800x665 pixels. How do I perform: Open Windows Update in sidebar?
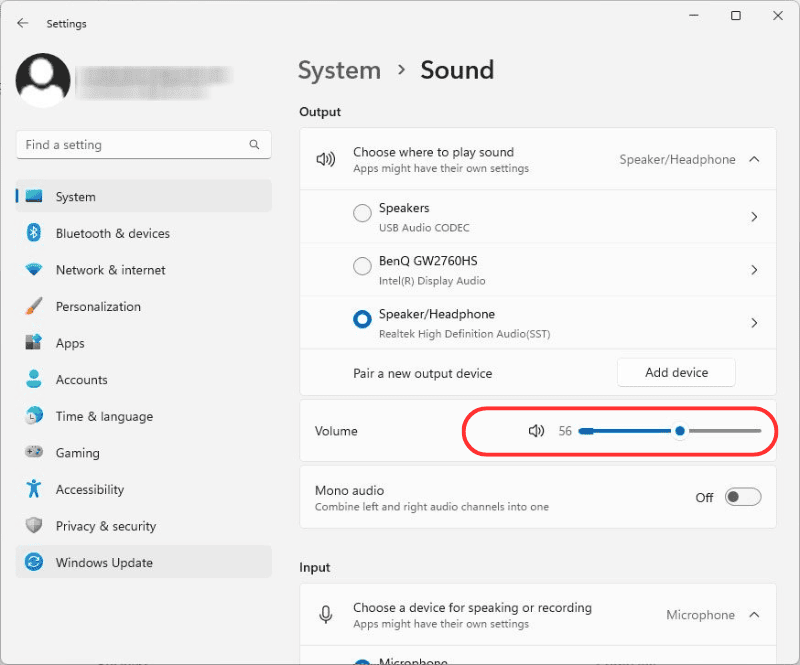[104, 563]
